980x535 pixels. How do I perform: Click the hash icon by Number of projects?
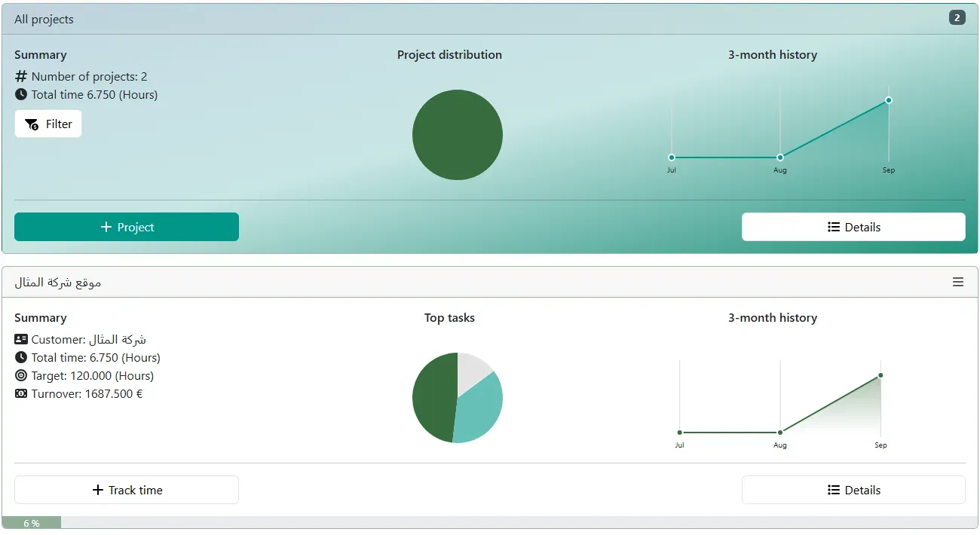pyautogui.click(x=21, y=77)
